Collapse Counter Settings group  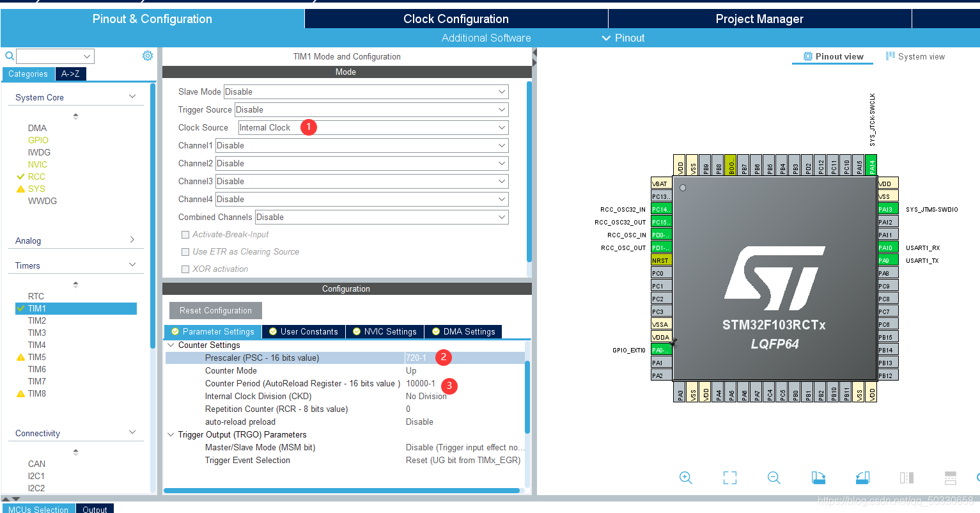click(x=171, y=345)
